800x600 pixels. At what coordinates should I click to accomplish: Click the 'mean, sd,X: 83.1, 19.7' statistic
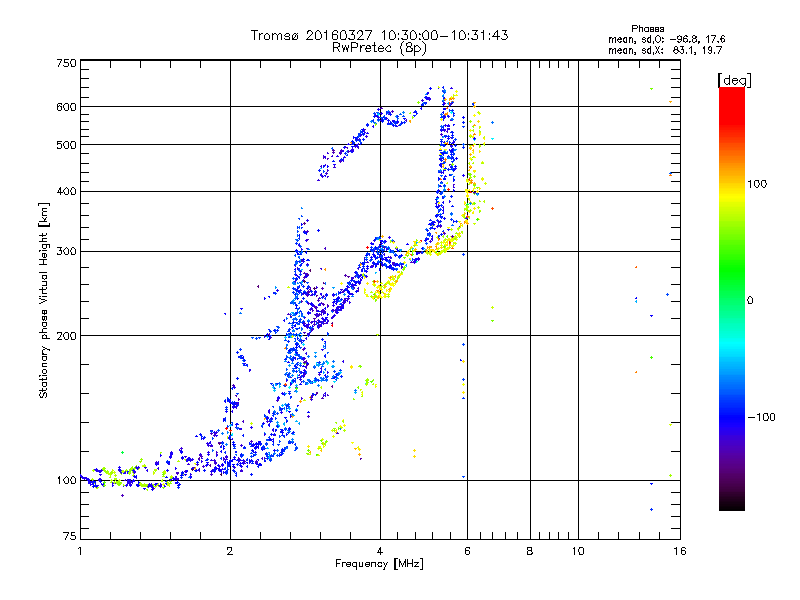pos(665,50)
